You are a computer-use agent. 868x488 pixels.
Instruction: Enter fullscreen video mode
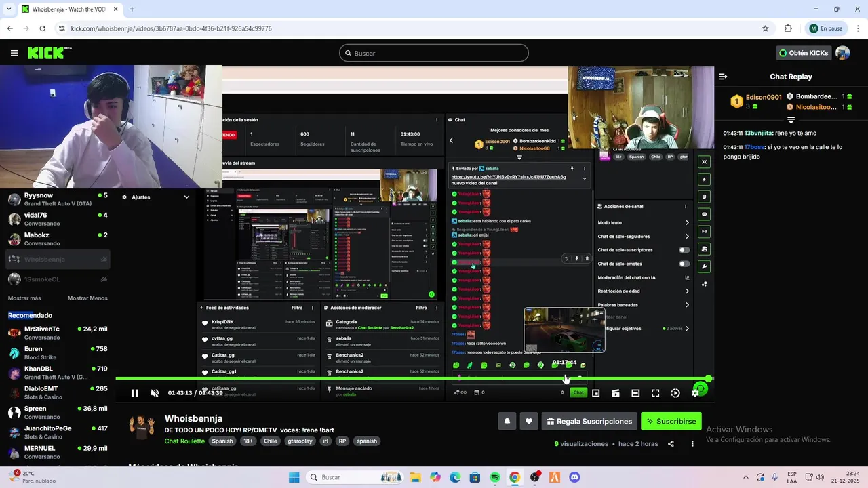pyautogui.click(x=655, y=393)
